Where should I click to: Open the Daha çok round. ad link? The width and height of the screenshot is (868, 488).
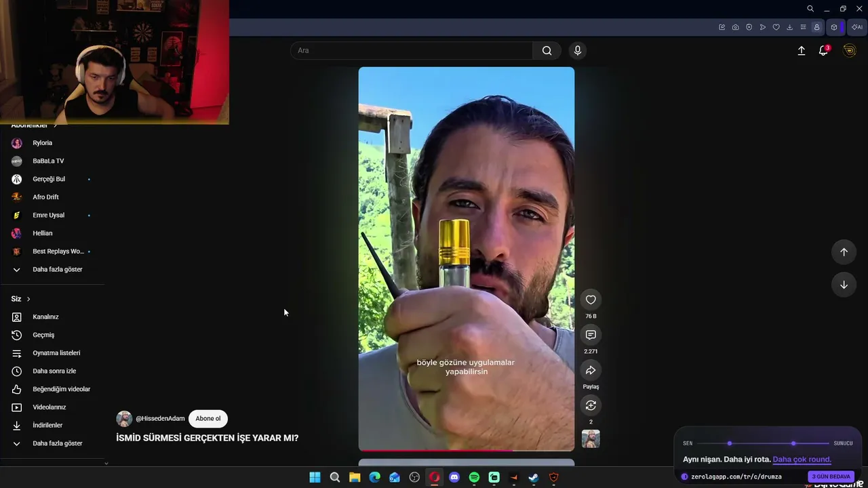(802, 460)
